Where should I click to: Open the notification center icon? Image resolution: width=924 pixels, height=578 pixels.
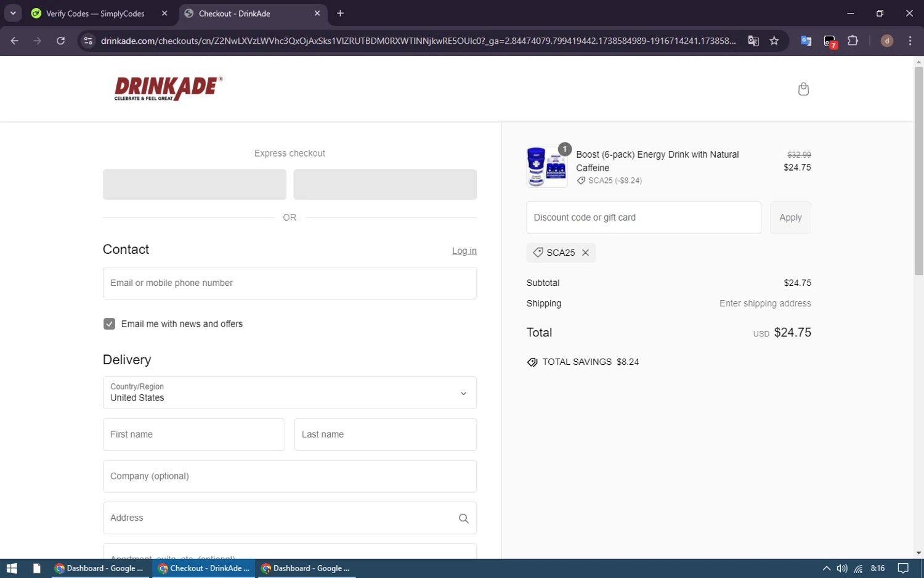[x=903, y=568]
